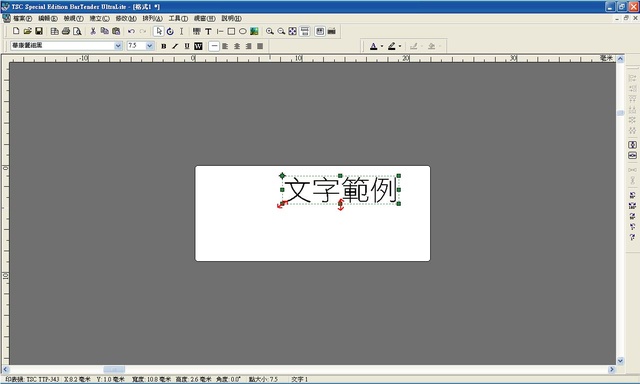Select the I-beam text cursor tool
The height and width of the screenshot is (384, 640).
182,31
